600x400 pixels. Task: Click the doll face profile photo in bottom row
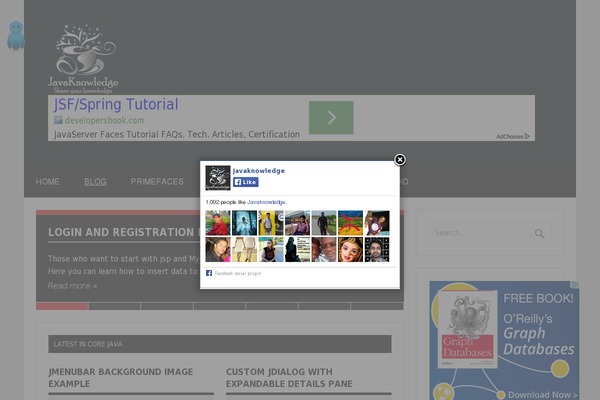point(350,249)
